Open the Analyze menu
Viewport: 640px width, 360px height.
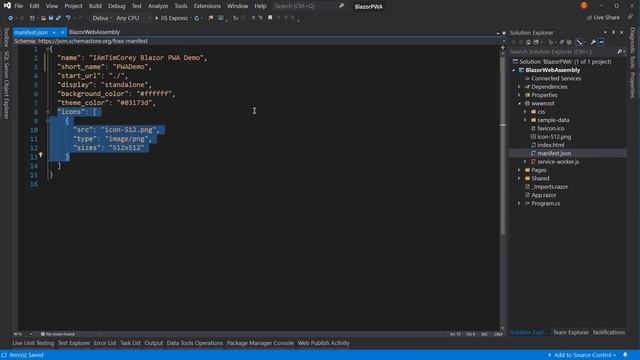pyautogui.click(x=158, y=6)
